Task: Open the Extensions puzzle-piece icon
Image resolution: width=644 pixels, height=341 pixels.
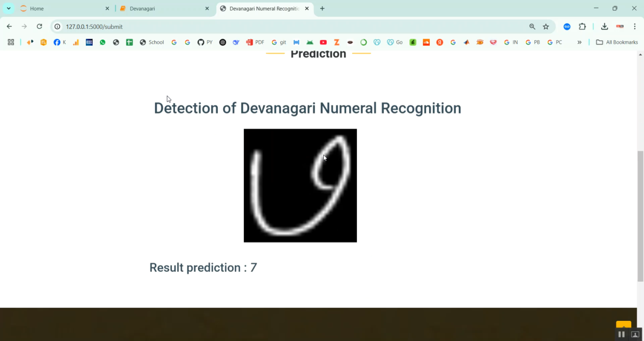Action: (x=582, y=27)
